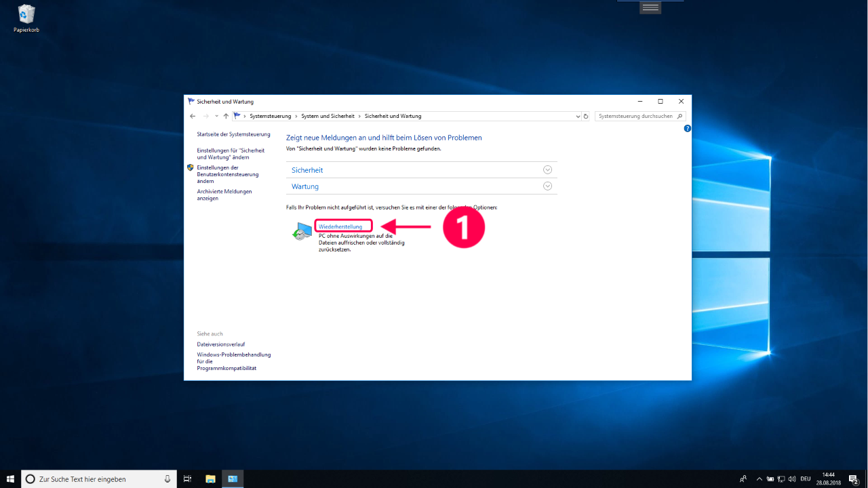Open recent locations dropdown arrow
Image resolution: width=868 pixels, height=488 pixels.
(217, 116)
